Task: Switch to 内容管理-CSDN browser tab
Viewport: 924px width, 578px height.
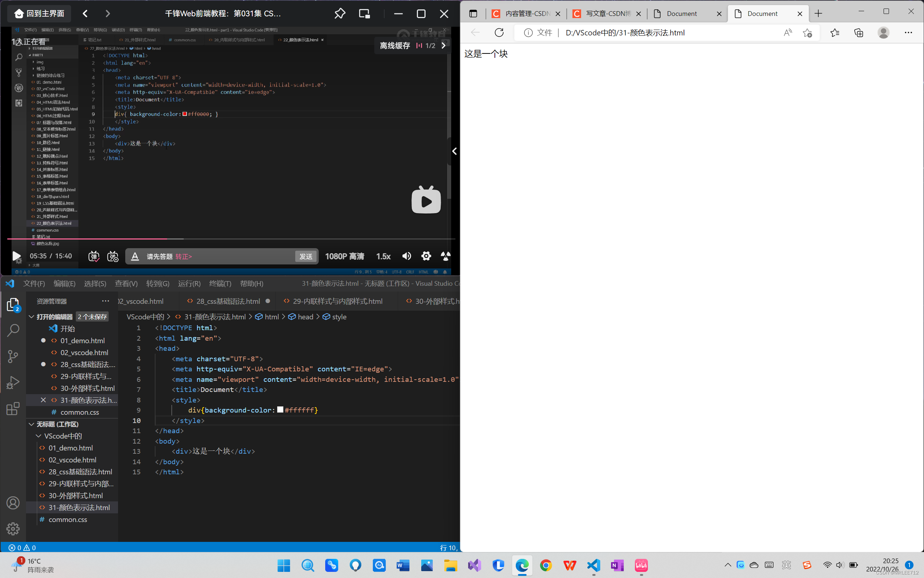Action: pyautogui.click(x=527, y=14)
